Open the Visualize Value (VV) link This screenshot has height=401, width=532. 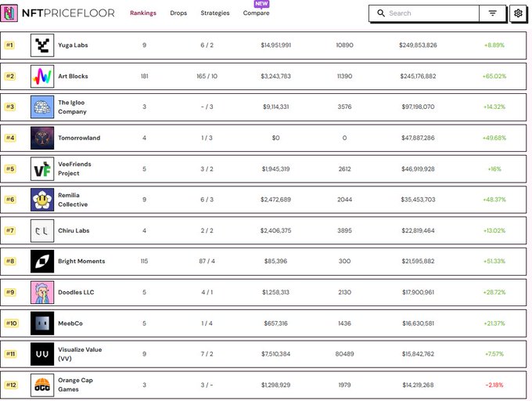[80, 354]
